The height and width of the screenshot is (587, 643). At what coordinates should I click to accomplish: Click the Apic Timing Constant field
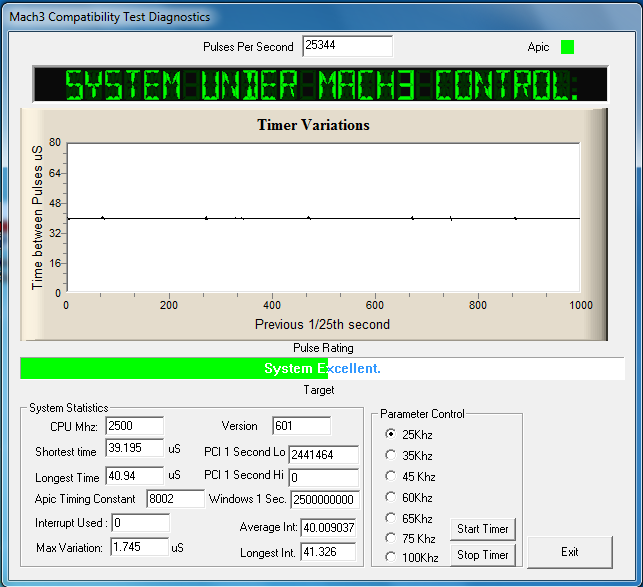tap(176, 499)
